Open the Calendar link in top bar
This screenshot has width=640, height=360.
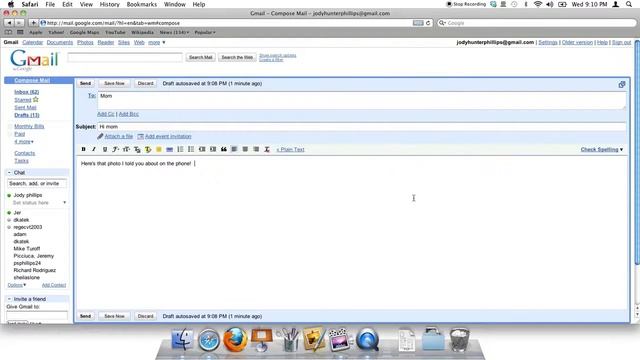[33, 42]
